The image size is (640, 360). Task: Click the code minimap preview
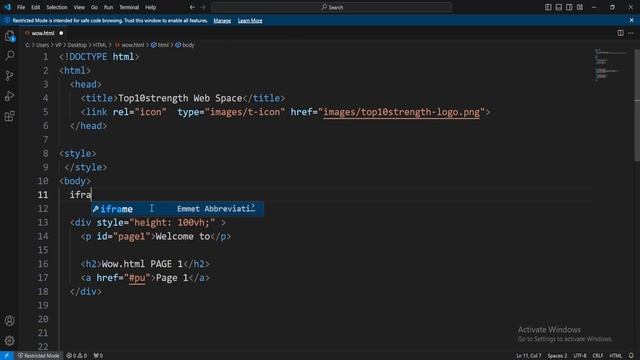click(610, 65)
